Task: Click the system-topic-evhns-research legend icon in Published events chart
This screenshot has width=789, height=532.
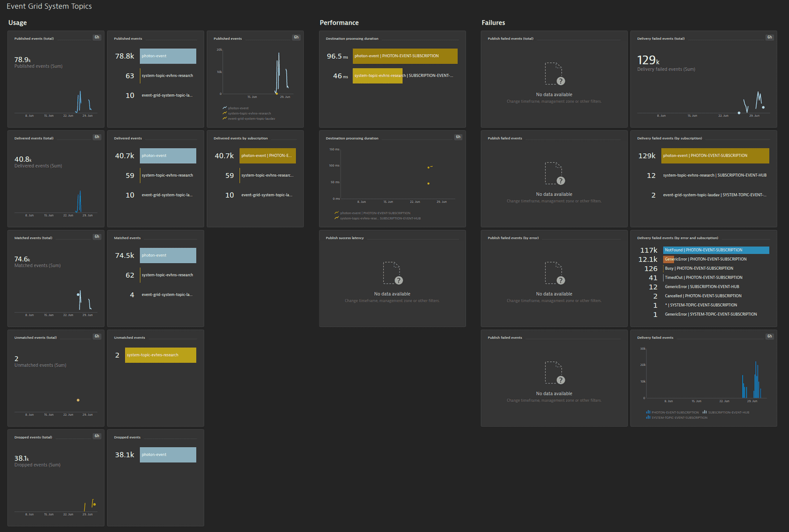Action: click(x=223, y=113)
